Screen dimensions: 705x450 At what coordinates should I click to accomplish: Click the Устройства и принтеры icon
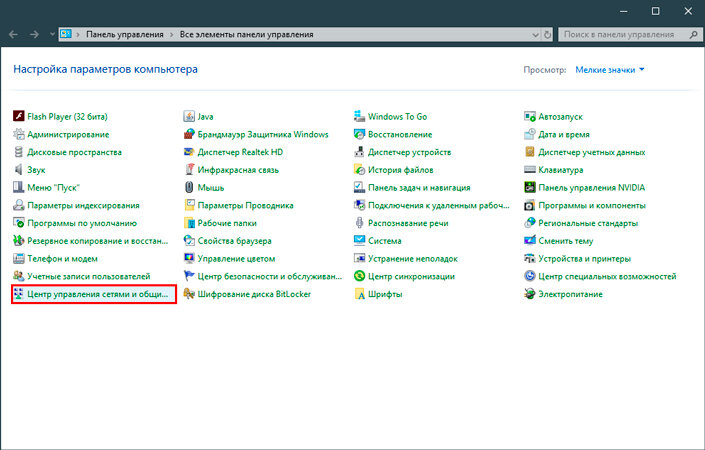530,258
